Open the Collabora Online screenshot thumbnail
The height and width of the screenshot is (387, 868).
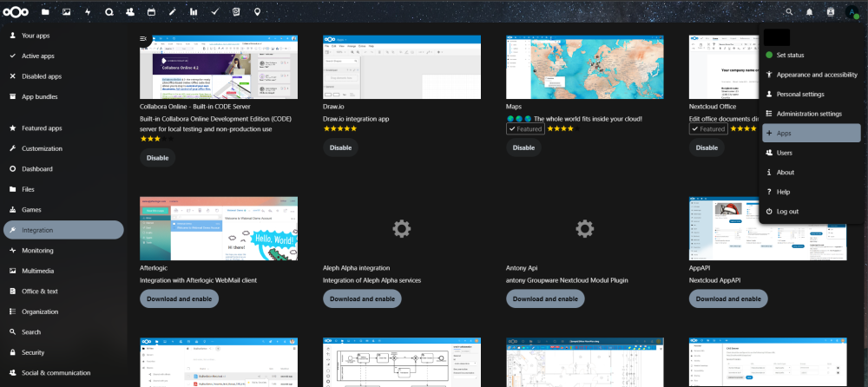219,67
